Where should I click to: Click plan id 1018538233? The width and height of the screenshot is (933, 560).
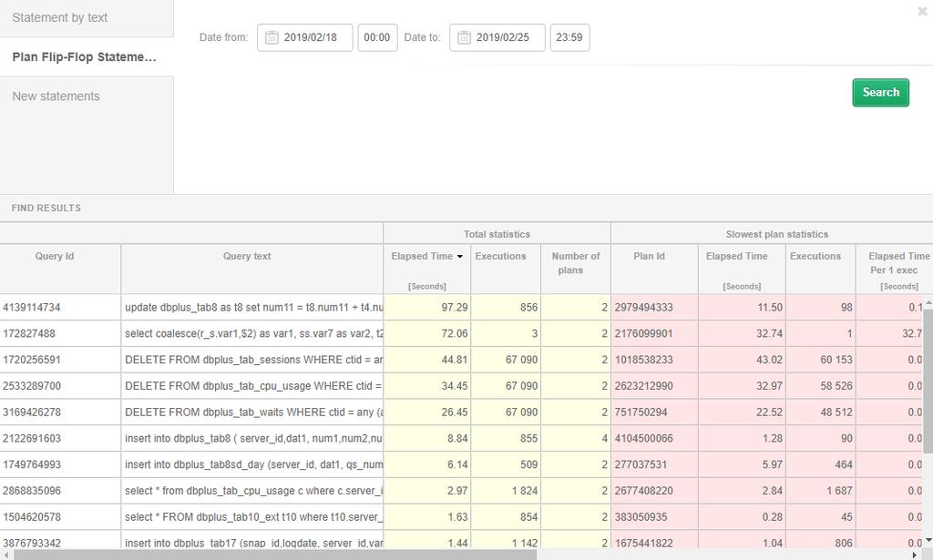point(644,360)
